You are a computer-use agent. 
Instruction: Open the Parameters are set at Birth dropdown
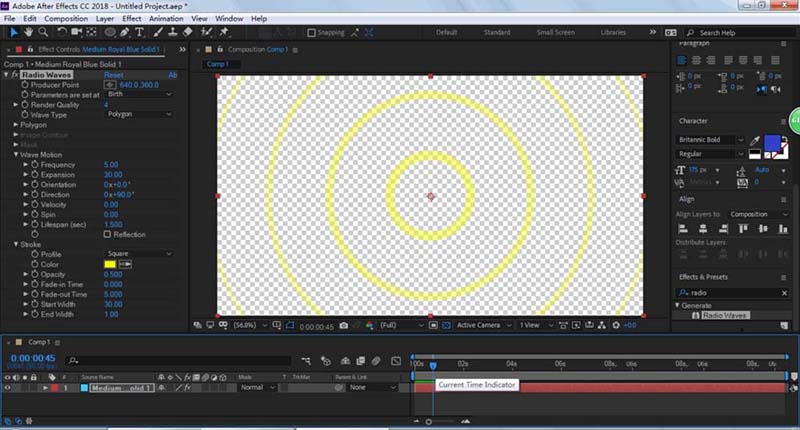click(139, 94)
